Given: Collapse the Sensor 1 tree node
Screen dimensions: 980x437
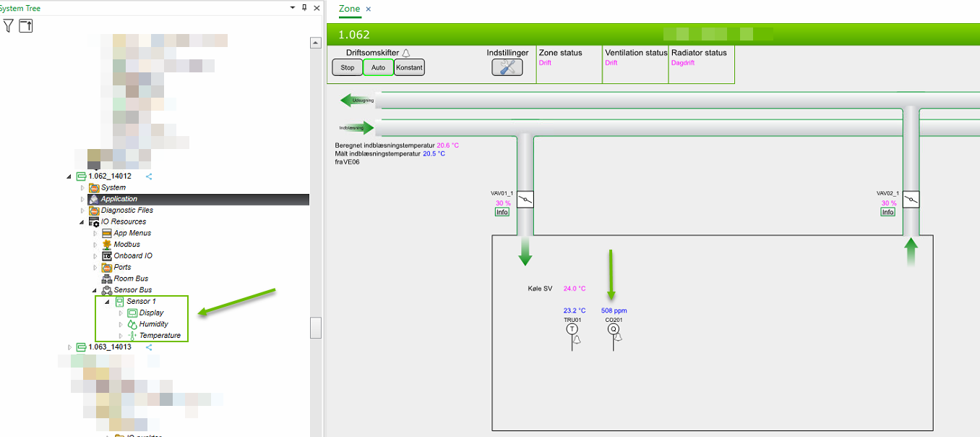Looking at the screenshot, I should [x=107, y=302].
